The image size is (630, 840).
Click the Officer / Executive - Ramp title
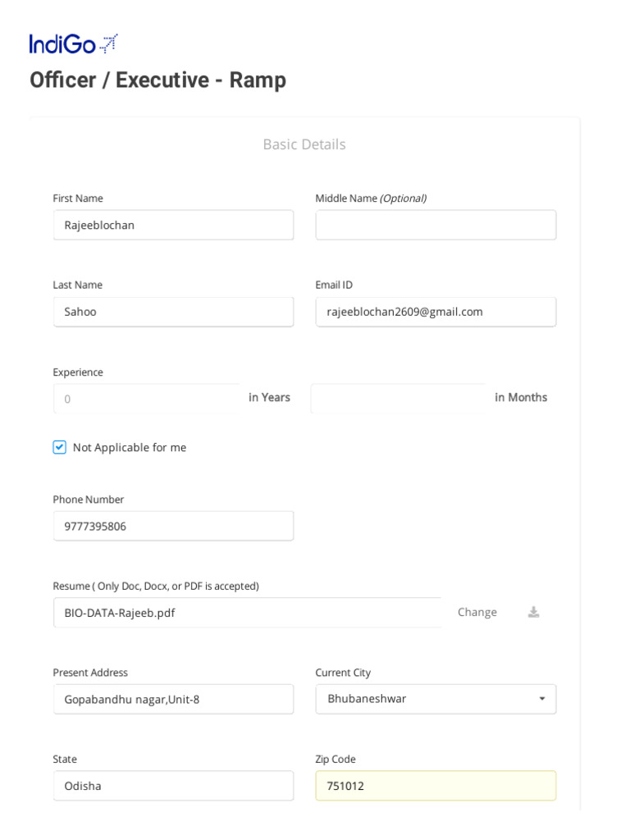coord(157,80)
